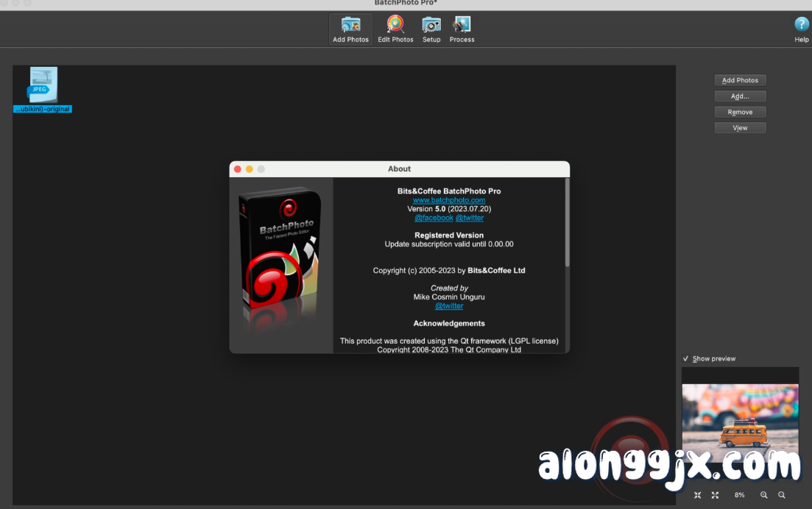The width and height of the screenshot is (812, 509).
Task: Open the Setup step
Action: (x=431, y=28)
